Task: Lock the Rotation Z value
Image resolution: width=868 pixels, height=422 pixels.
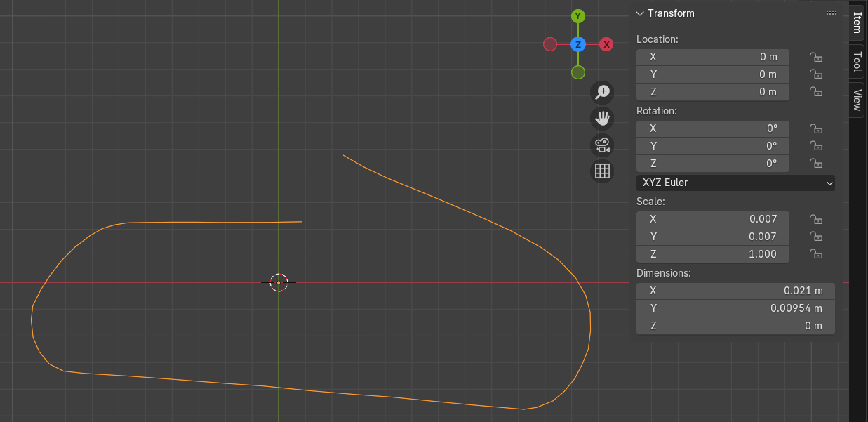Action: pos(815,164)
